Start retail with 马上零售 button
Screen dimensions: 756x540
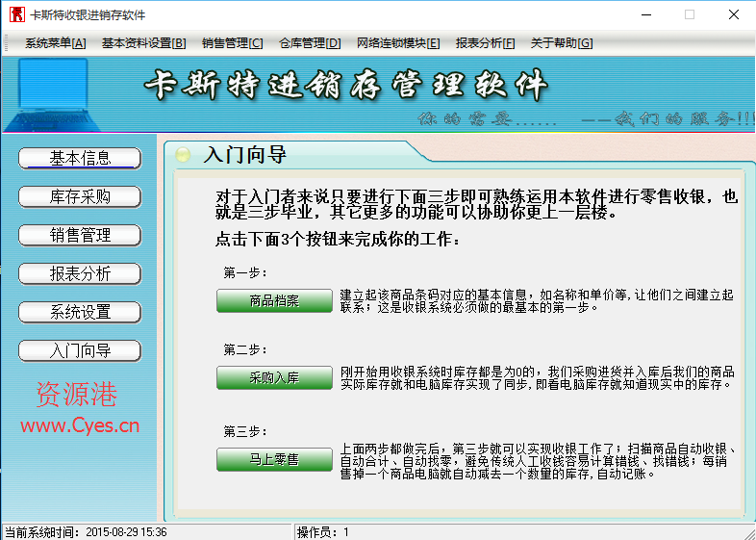coord(274,459)
